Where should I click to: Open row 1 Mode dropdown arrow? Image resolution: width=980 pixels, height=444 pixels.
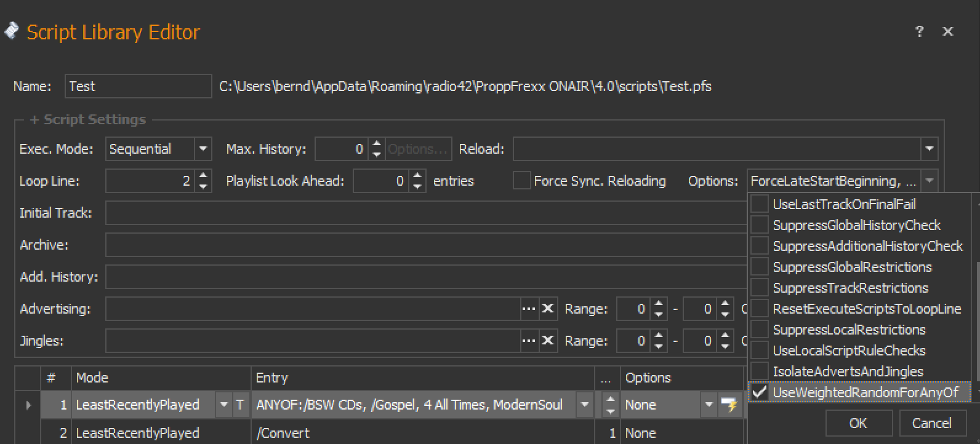coord(223,405)
